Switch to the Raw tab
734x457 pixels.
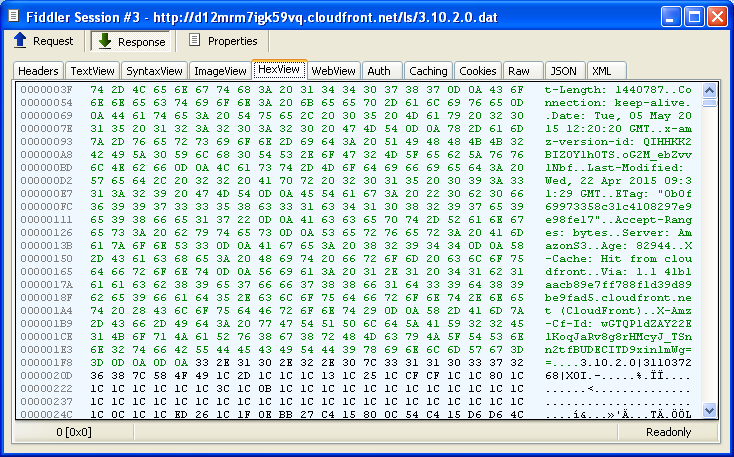pyautogui.click(x=519, y=71)
